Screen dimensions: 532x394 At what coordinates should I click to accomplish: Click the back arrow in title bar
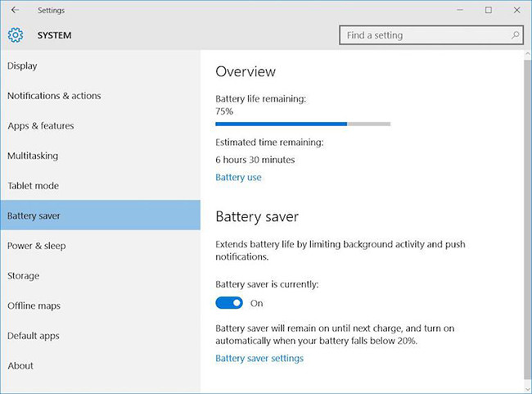[16, 11]
